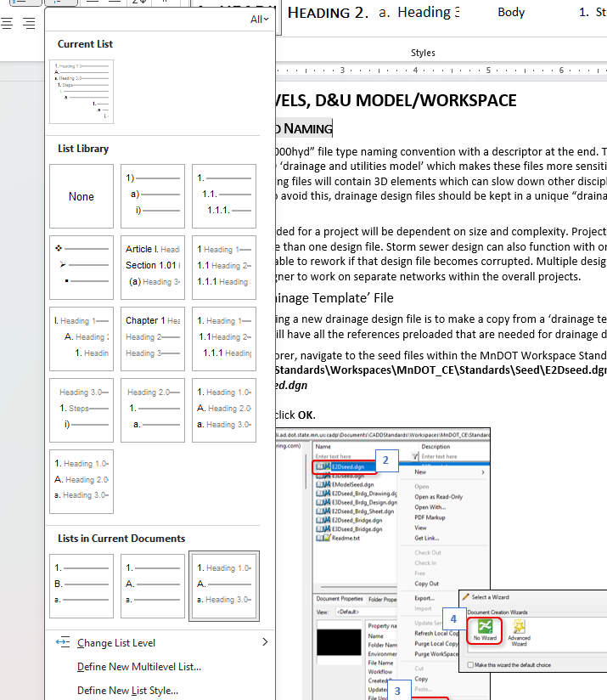
Task: Tick 'Make this wizard the default choice' checkbox
Action: coord(470,664)
